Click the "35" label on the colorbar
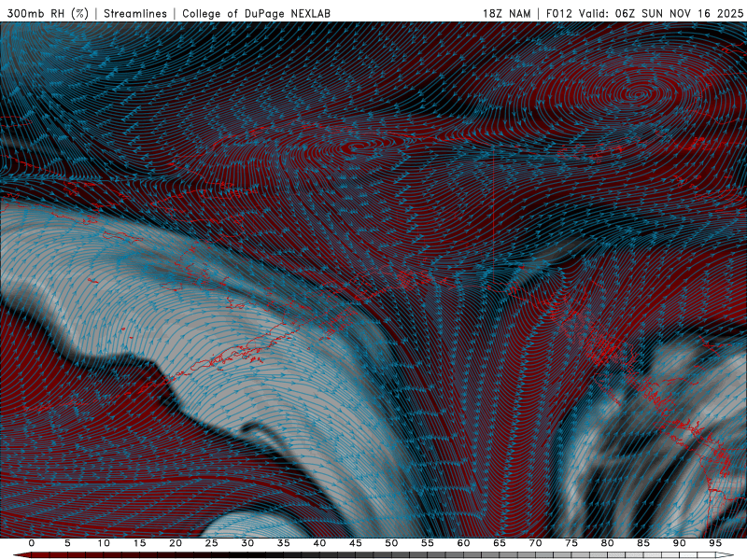This screenshot has width=747, height=560. pyautogui.click(x=283, y=543)
